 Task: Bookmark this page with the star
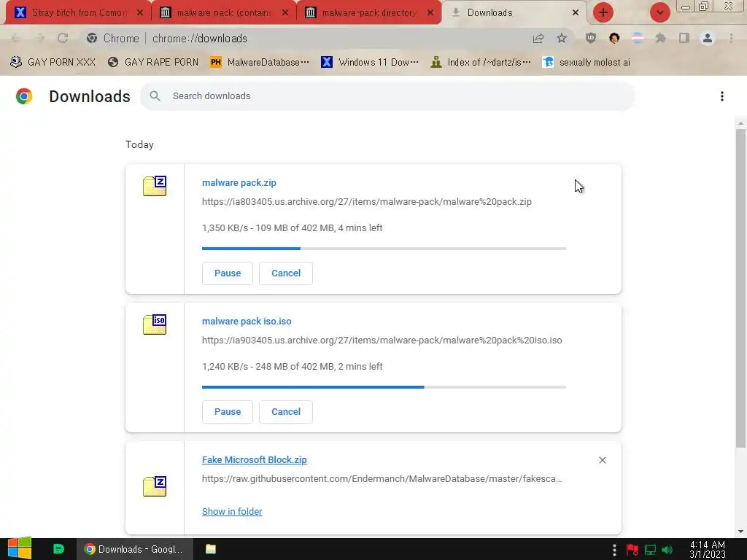pos(562,38)
